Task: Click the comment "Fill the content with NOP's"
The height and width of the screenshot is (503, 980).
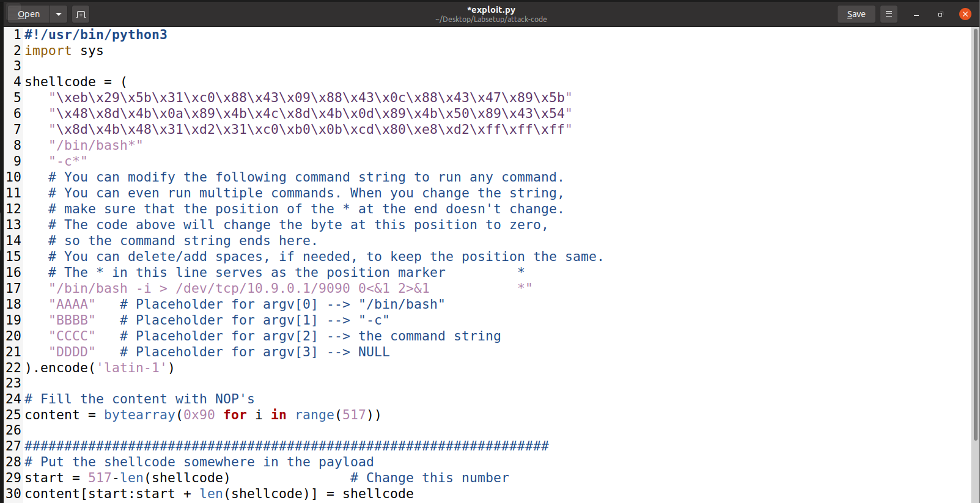Action: (139, 399)
